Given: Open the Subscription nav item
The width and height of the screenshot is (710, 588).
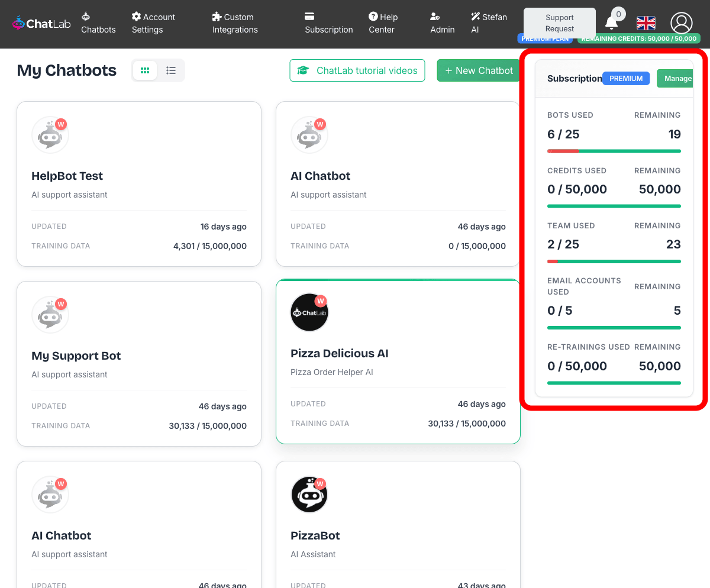Looking at the screenshot, I should [328, 23].
